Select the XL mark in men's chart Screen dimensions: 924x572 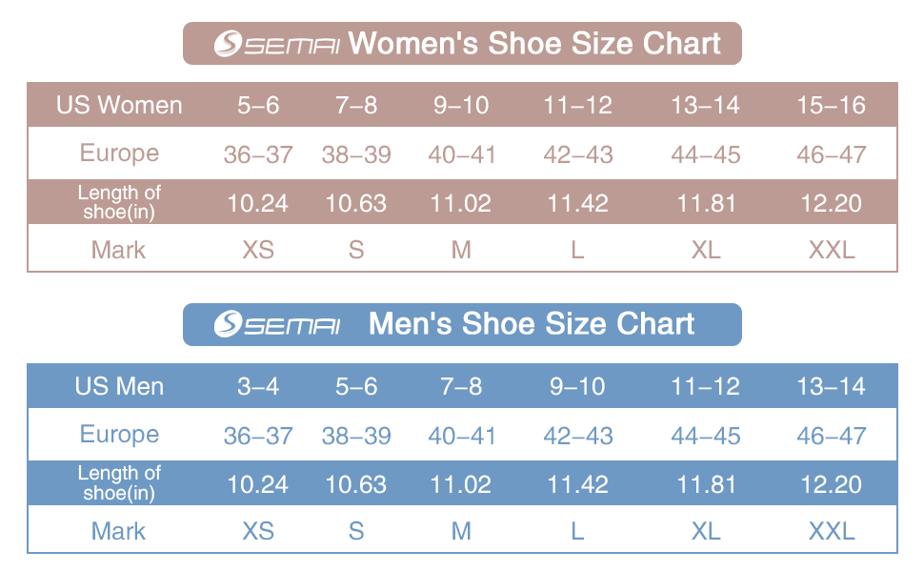(706, 531)
